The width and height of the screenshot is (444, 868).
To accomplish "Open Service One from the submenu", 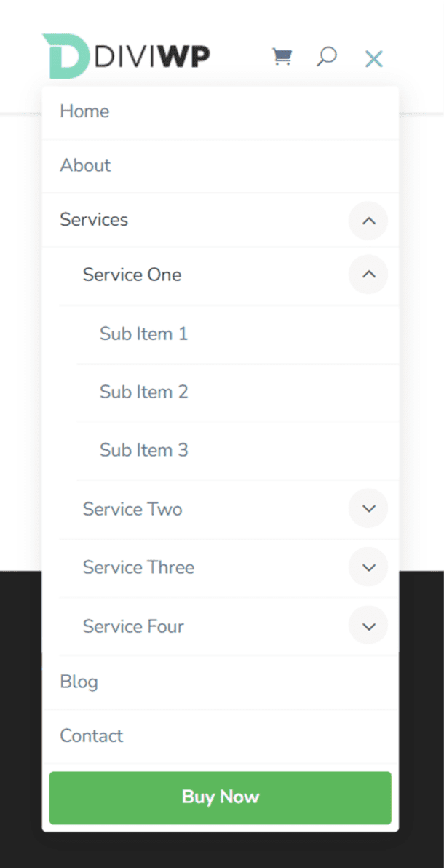I will 132,275.
